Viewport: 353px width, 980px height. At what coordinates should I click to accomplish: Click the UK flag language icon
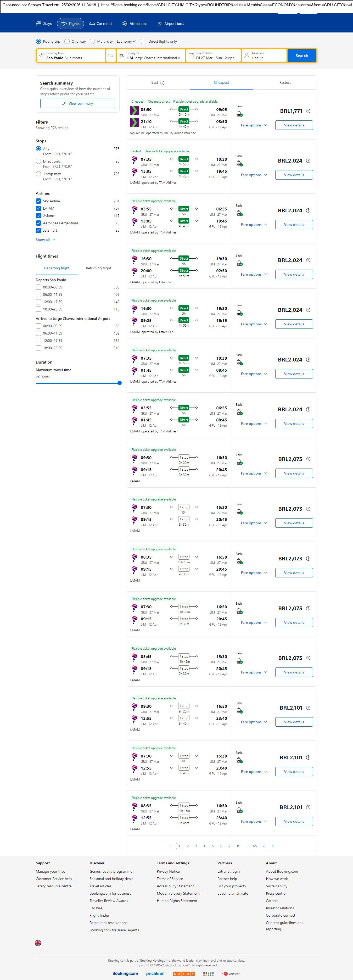tap(38, 943)
